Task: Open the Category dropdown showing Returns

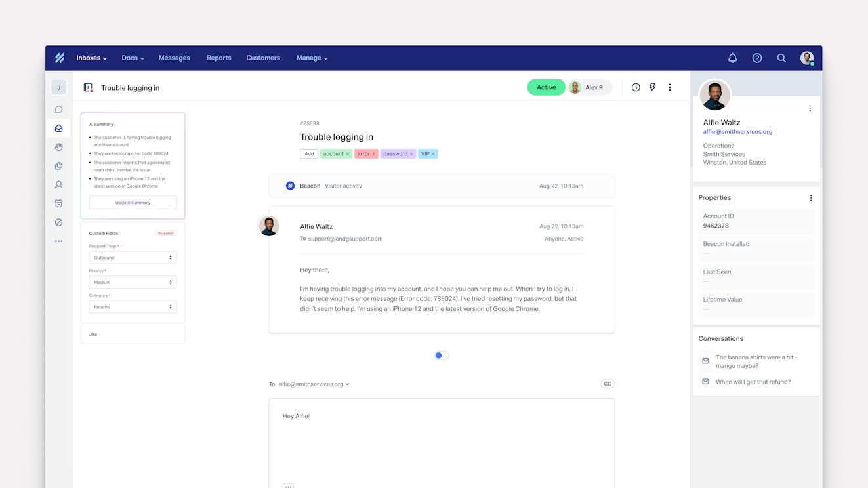Action: coord(133,307)
